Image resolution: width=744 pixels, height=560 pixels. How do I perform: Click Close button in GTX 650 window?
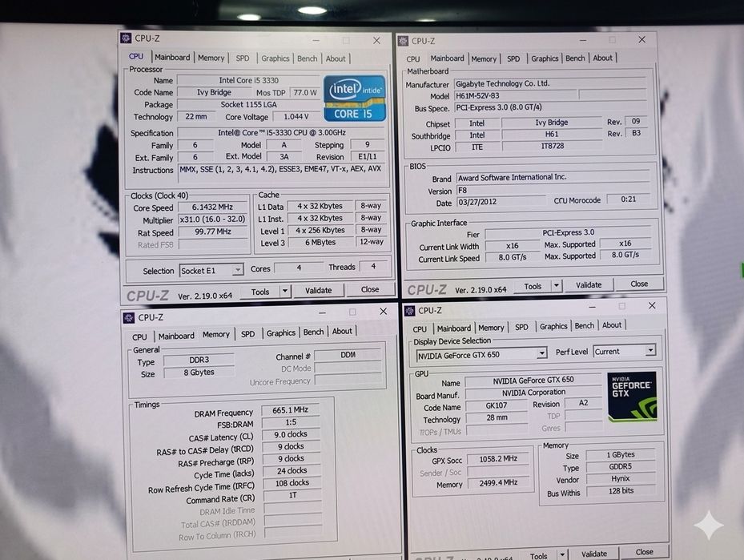(645, 552)
